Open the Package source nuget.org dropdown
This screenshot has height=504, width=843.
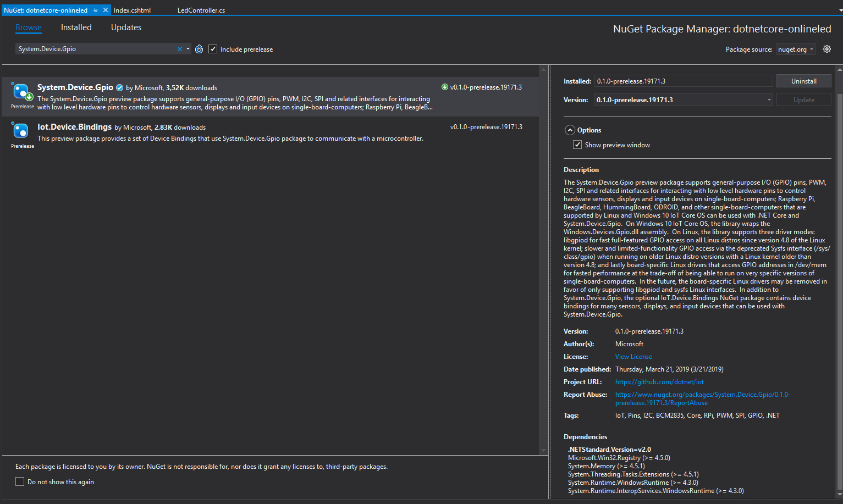click(796, 49)
